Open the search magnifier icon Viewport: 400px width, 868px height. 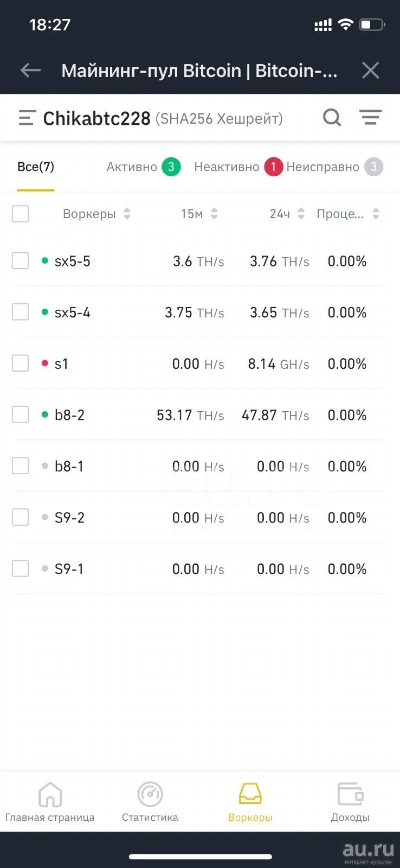(x=332, y=117)
